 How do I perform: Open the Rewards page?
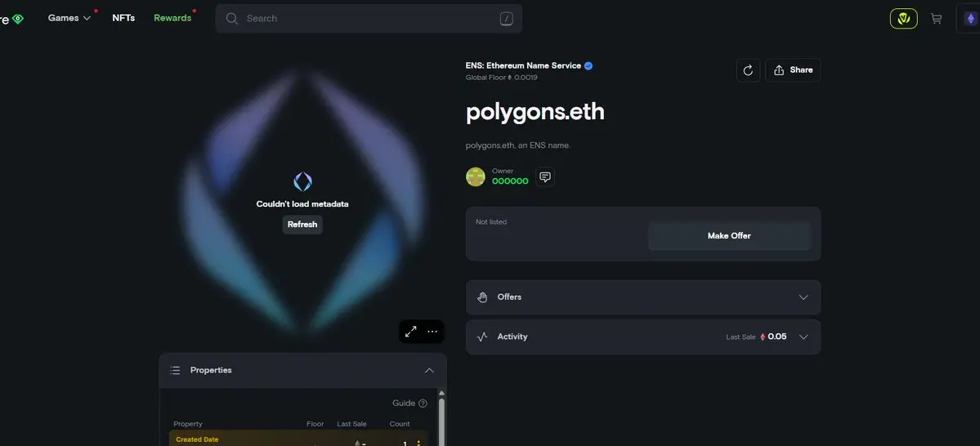tap(172, 18)
